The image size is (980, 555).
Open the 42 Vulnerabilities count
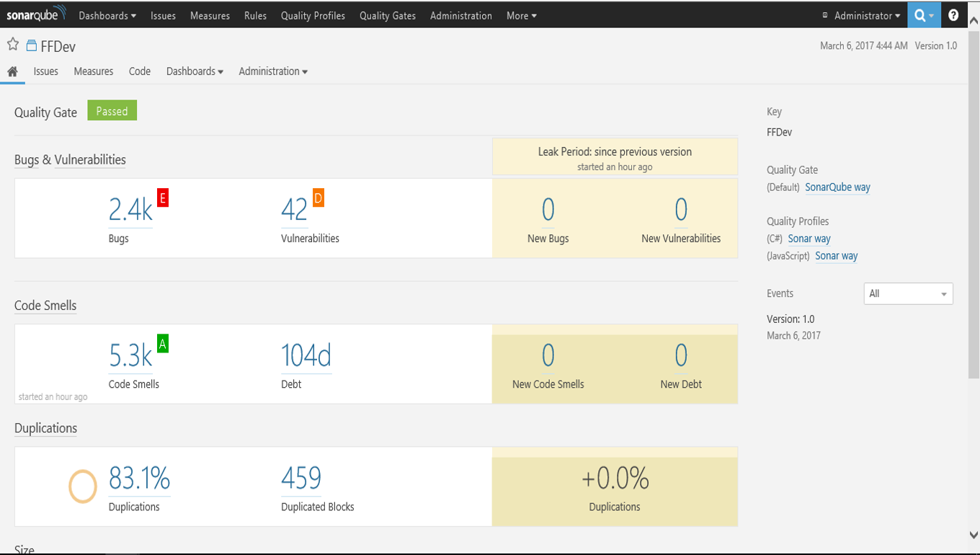pyautogui.click(x=294, y=210)
